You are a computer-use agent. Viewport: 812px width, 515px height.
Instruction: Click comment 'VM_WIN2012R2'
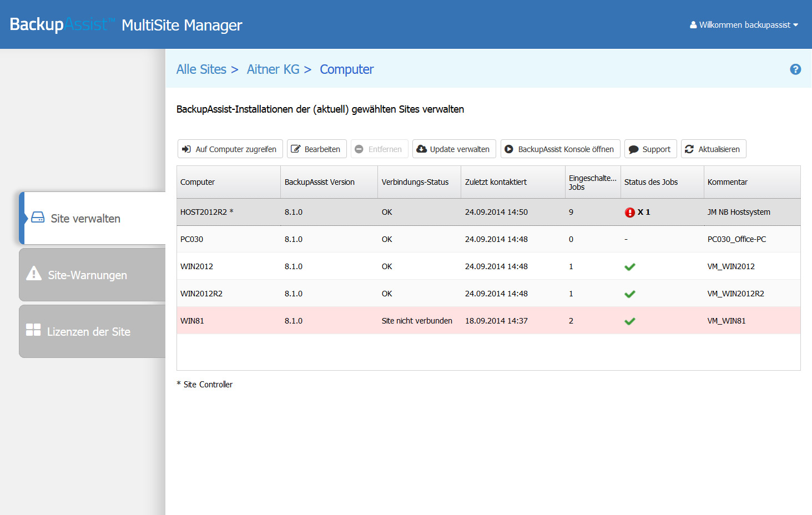pos(735,294)
